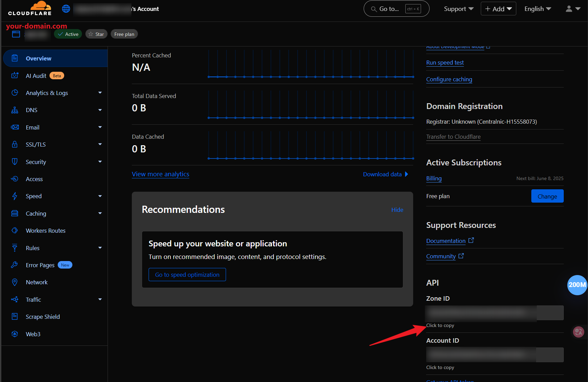
Task: Click the Scrape Shield document icon
Action: coord(15,316)
